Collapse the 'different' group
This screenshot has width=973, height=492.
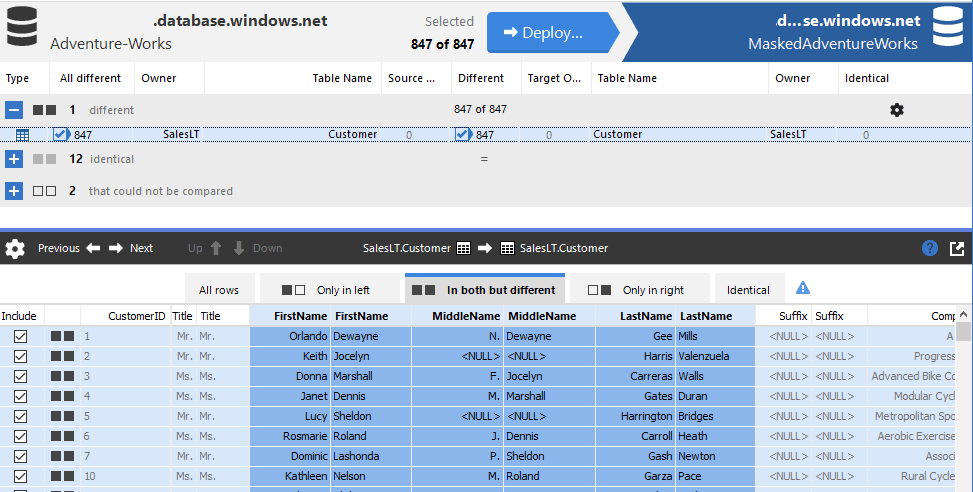[x=14, y=110]
